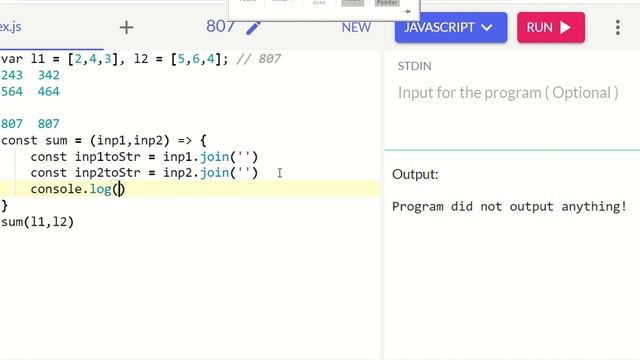640x360 pixels.
Task: Create a NEW project
Action: (356, 27)
